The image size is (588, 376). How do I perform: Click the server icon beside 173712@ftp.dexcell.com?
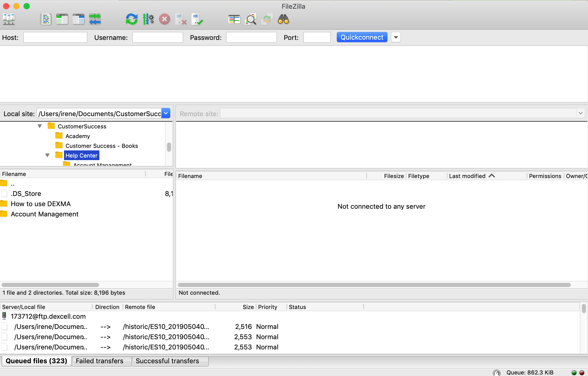point(4,316)
